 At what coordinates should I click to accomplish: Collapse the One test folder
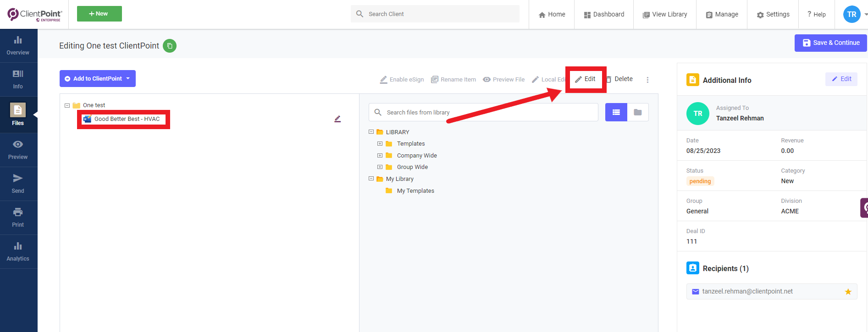click(67, 105)
